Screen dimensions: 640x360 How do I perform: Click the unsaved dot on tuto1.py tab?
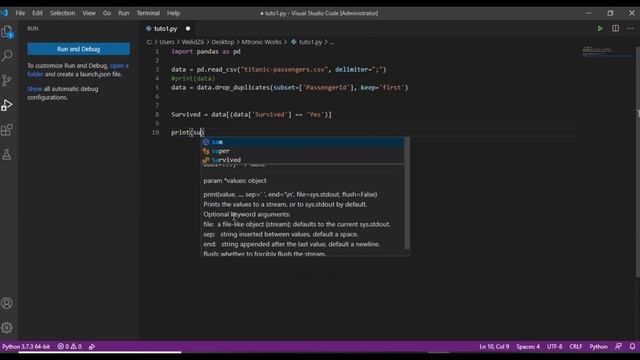[x=188, y=29]
